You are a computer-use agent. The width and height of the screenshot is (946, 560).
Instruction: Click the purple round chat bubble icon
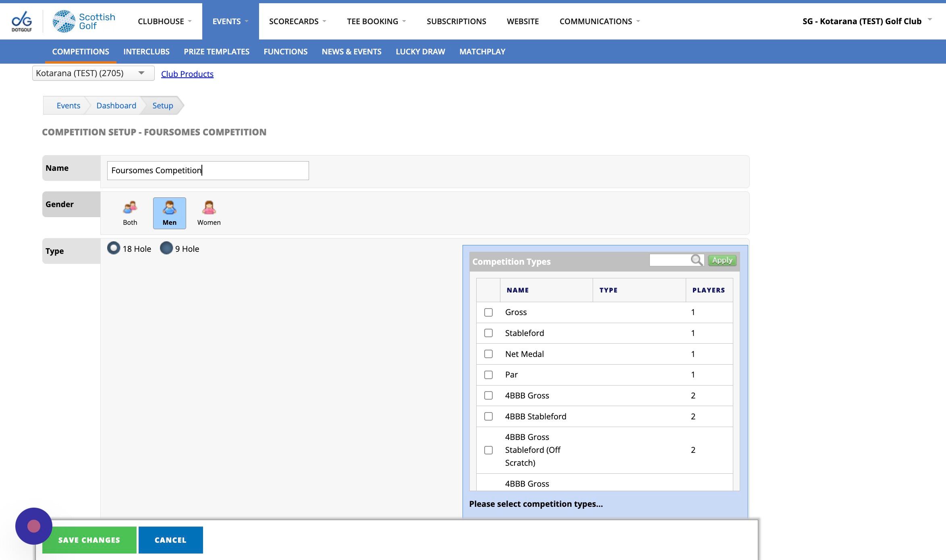[34, 526]
